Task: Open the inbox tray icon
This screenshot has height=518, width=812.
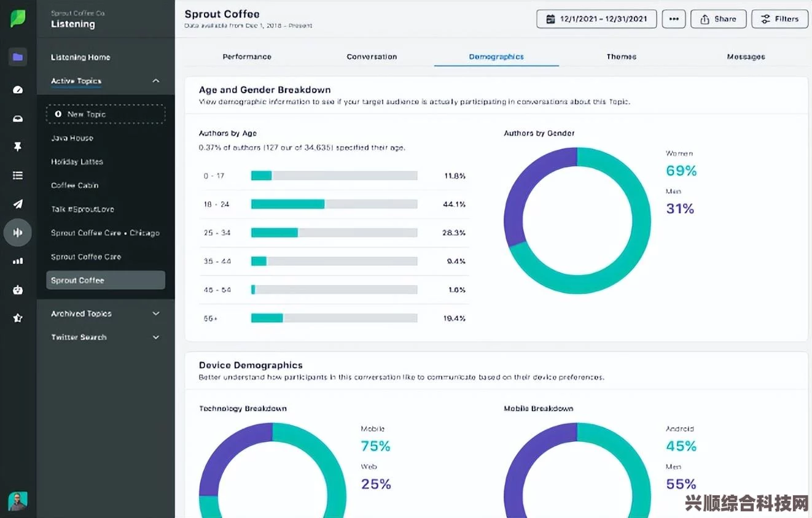Action: (18, 118)
